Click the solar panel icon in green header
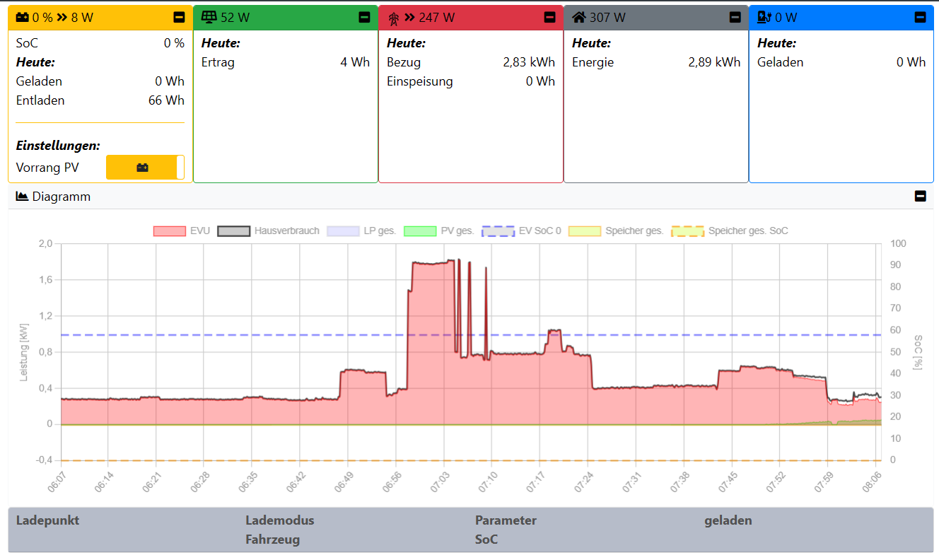 click(x=209, y=17)
